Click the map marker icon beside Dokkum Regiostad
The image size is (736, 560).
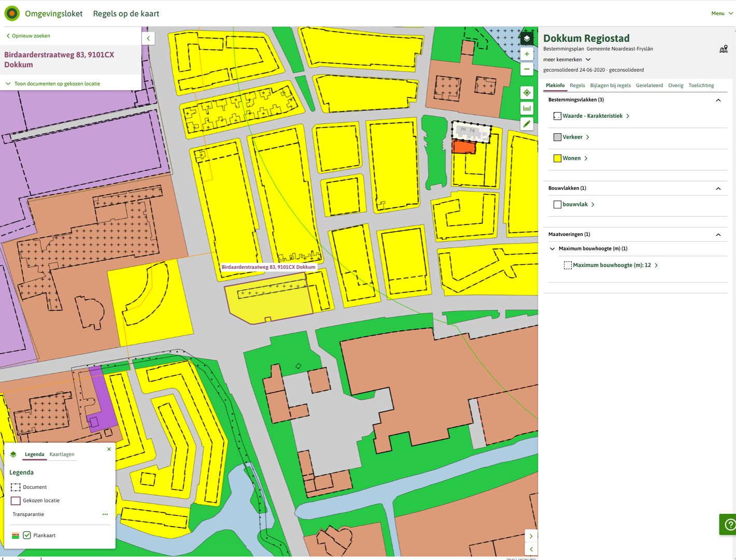pos(724,49)
